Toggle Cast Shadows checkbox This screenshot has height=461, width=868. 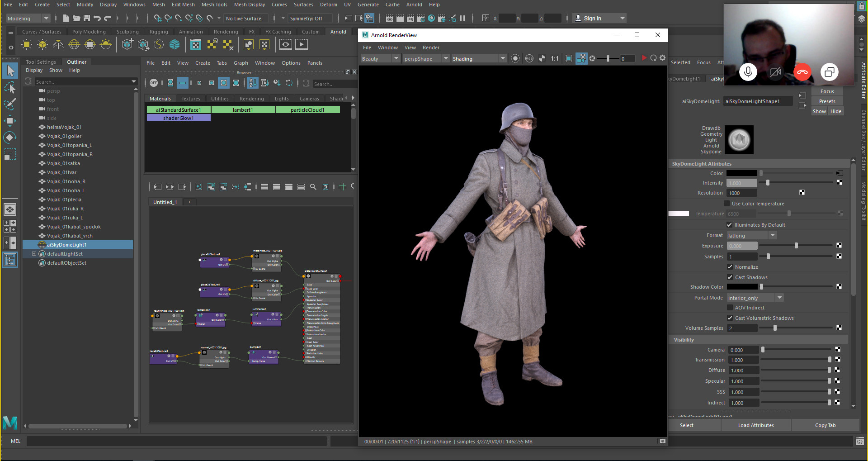coord(730,277)
